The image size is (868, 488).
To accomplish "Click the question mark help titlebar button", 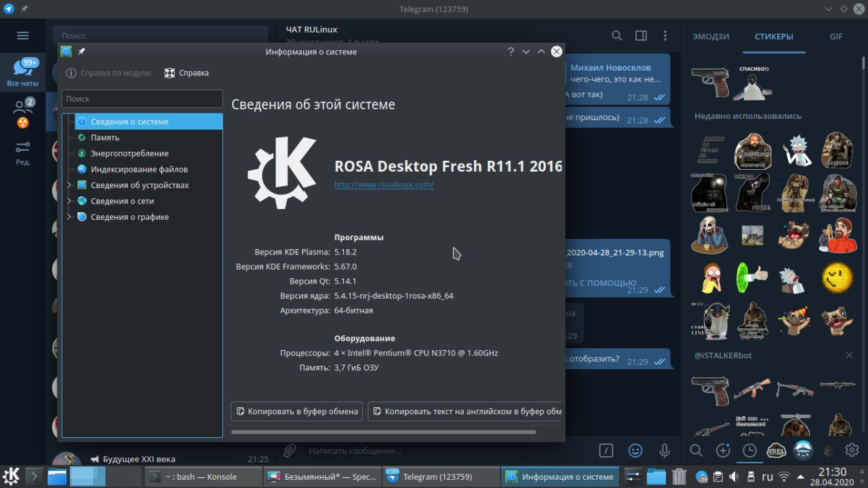I will pos(511,52).
